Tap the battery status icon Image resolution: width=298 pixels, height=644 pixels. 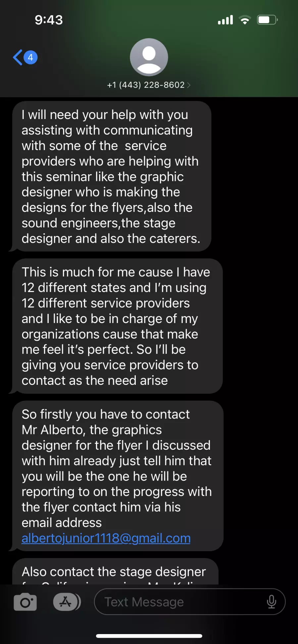tap(267, 20)
